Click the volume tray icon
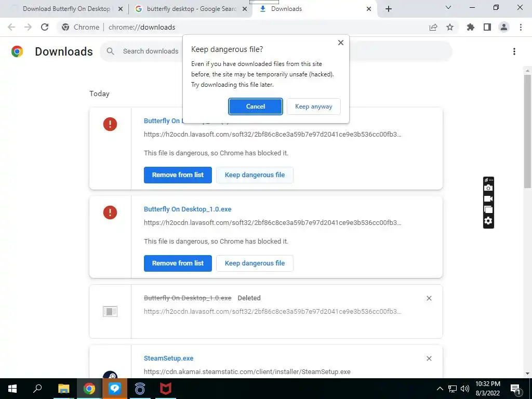The height and width of the screenshot is (399, 532). click(x=465, y=389)
